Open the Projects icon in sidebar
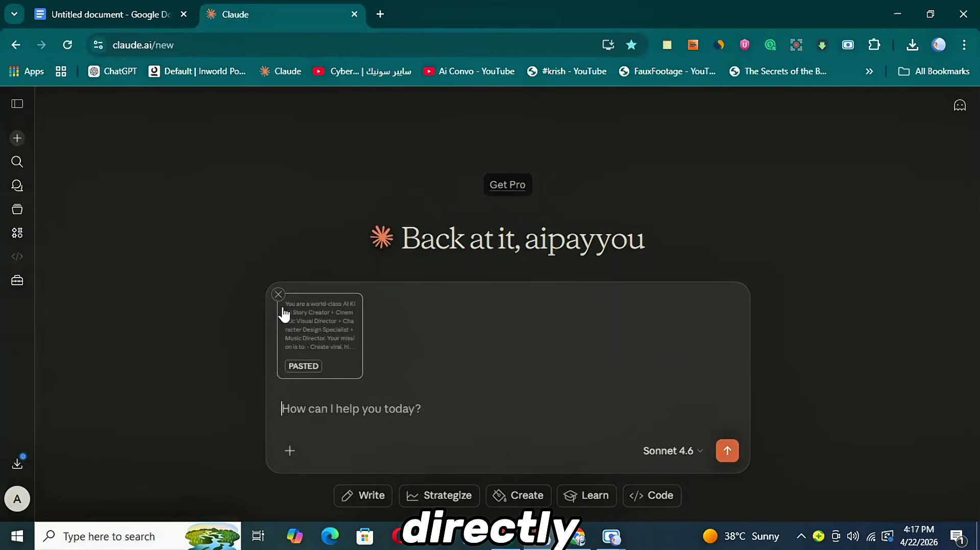The width and height of the screenshot is (980, 550). tap(17, 209)
